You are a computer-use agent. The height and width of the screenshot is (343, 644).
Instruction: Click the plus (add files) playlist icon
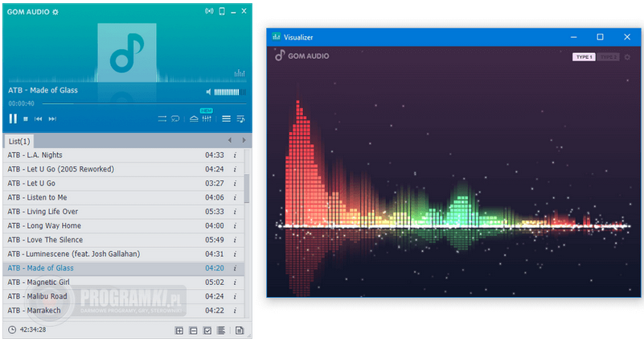(179, 330)
